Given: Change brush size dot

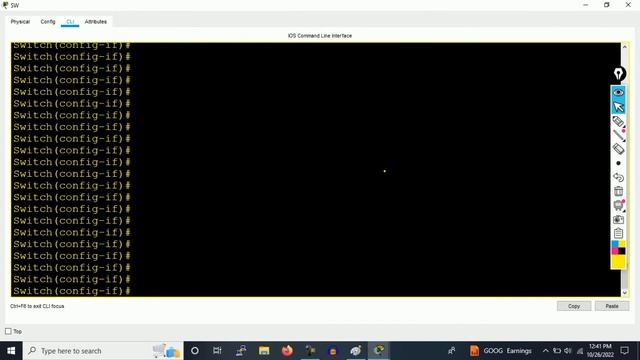Looking at the screenshot, I should (x=618, y=163).
